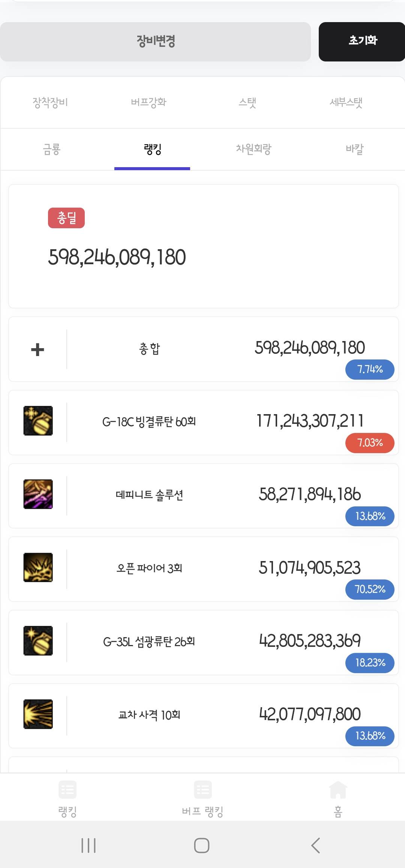
Task: Open the 세부스탯 tab
Action: click(346, 102)
